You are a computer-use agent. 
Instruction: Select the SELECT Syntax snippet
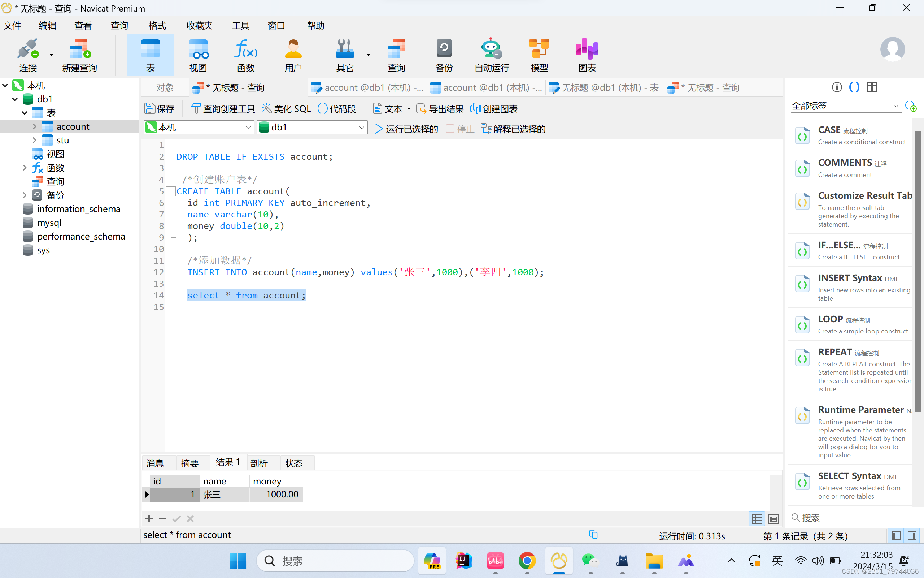851,485
